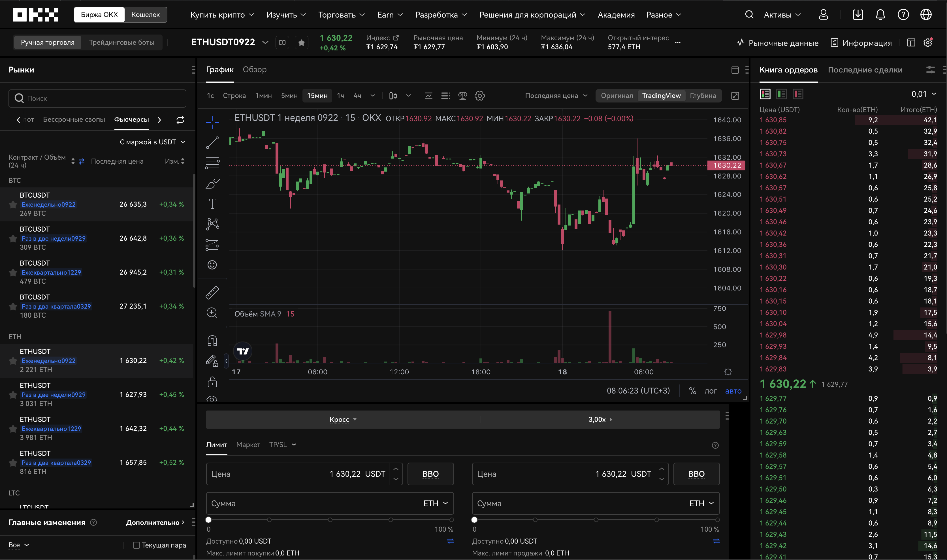Expand the ETHUSDT0922 pair dropdown

pos(265,42)
